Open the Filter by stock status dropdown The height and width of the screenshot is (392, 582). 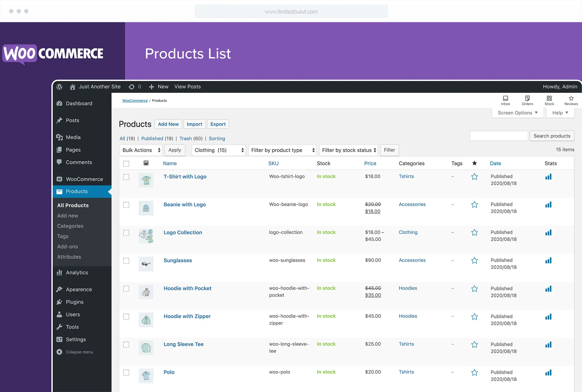pyautogui.click(x=348, y=150)
